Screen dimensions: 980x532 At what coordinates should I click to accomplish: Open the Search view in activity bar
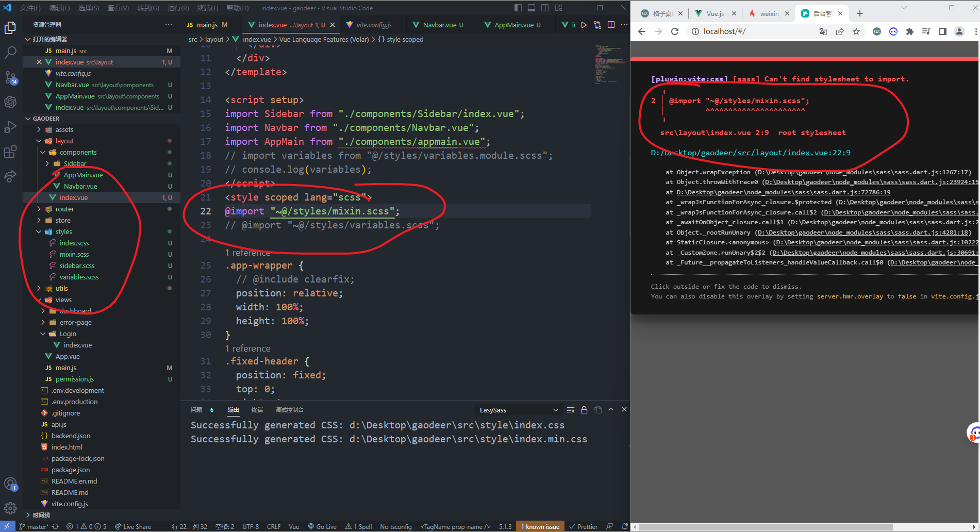(10, 53)
